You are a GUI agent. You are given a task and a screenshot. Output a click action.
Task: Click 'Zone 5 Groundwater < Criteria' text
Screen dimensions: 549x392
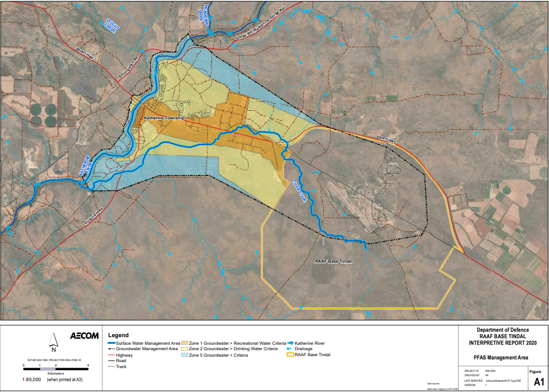pos(218,355)
